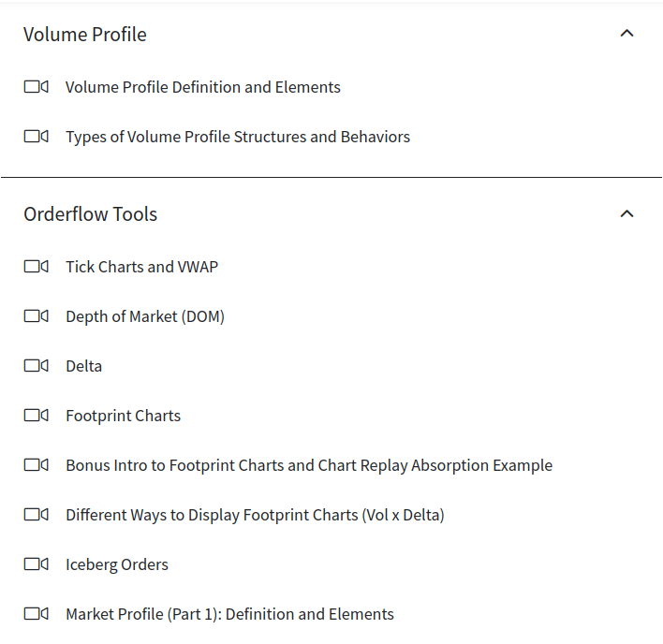Collapse the Volume Profile section chevron
The image size is (663, 644).
(x=627, y=34)
